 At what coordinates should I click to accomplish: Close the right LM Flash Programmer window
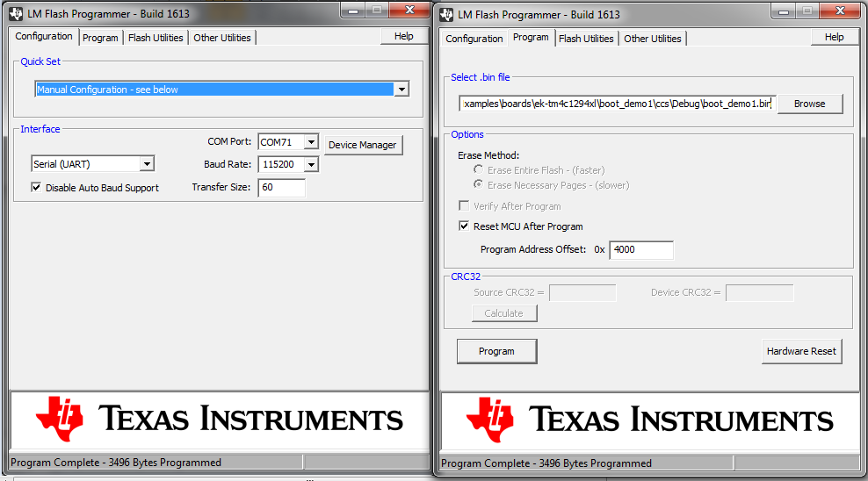click(840, 11)
